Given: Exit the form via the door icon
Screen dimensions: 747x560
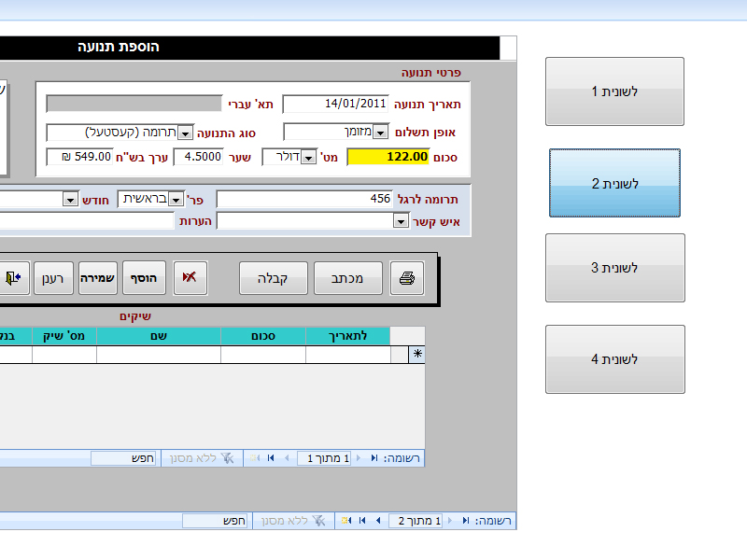Looking at the screenshot, I should pyautogui.click(x=13, y=278).
